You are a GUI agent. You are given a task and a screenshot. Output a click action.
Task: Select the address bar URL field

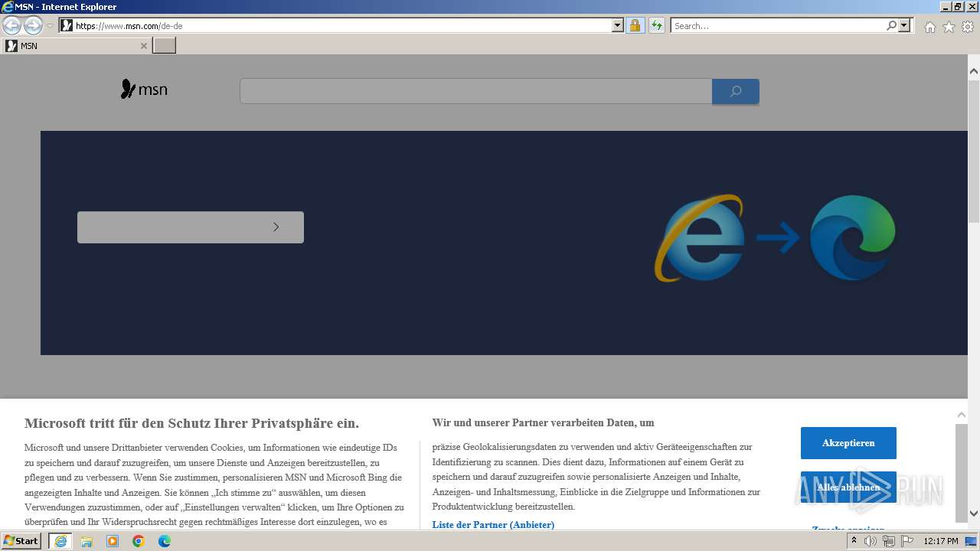[342, 25]
